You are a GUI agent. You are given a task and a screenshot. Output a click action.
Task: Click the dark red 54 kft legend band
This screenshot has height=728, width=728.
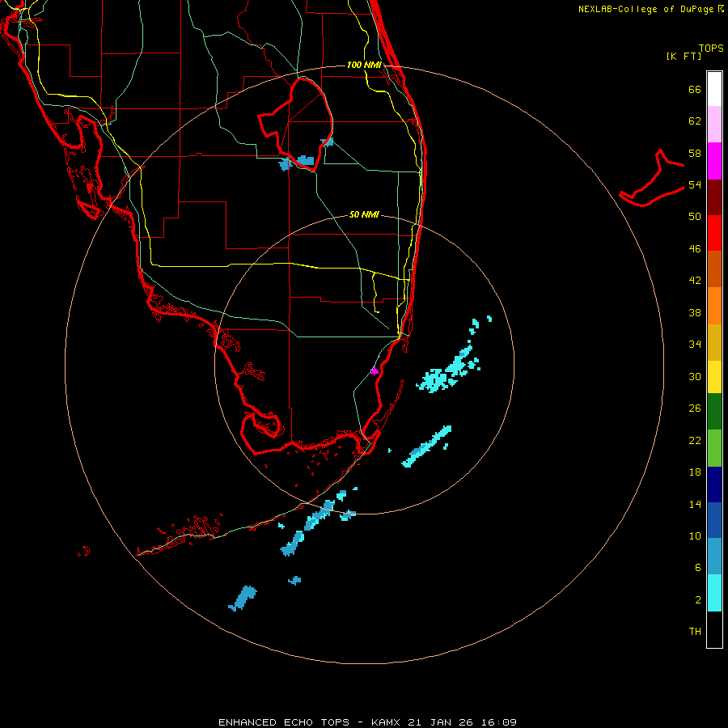(x=714, y=197)
